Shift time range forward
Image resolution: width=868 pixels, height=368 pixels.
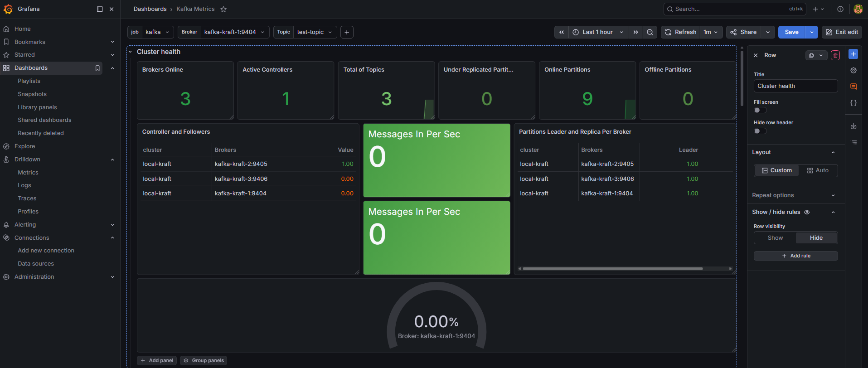click(636, 32)
